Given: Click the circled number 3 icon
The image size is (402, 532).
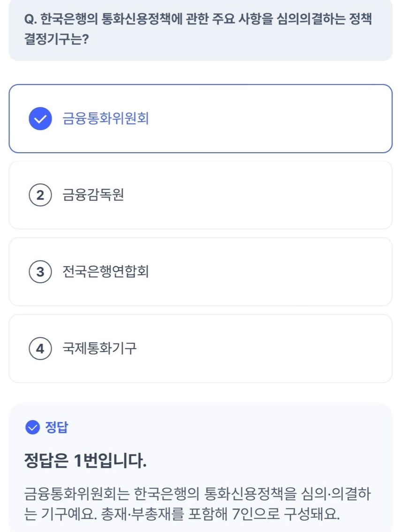Looking at the screenshot, I should [x=40, y=271].
